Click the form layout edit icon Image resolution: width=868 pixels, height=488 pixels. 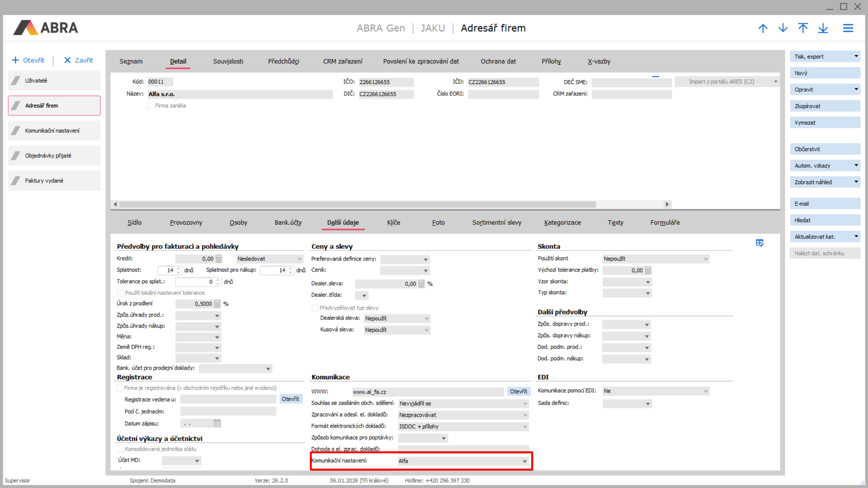(x=760, y=243)
